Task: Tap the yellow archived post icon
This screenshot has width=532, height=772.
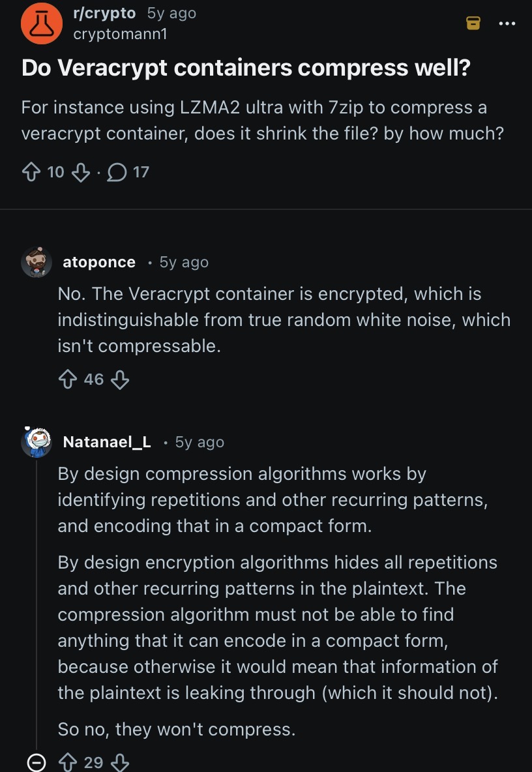Action: tap(473, 23)
